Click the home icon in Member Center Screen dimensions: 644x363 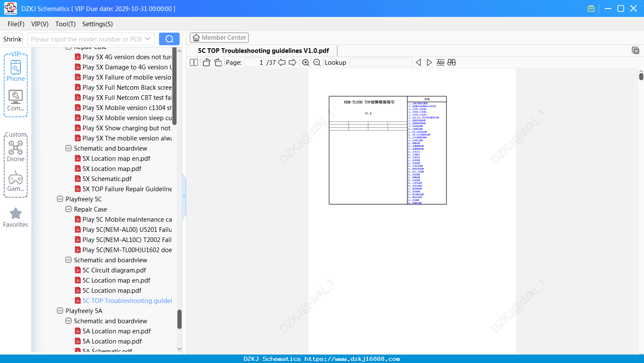point(196,38)
